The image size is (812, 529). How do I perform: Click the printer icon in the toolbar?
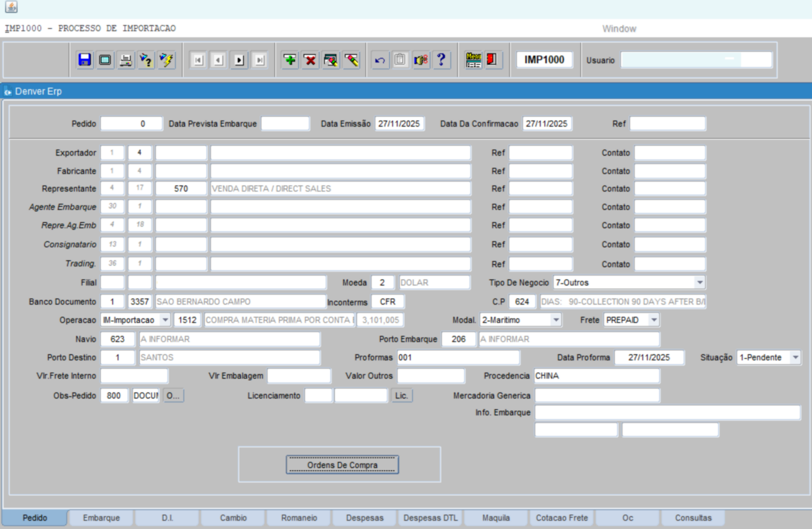126,60
